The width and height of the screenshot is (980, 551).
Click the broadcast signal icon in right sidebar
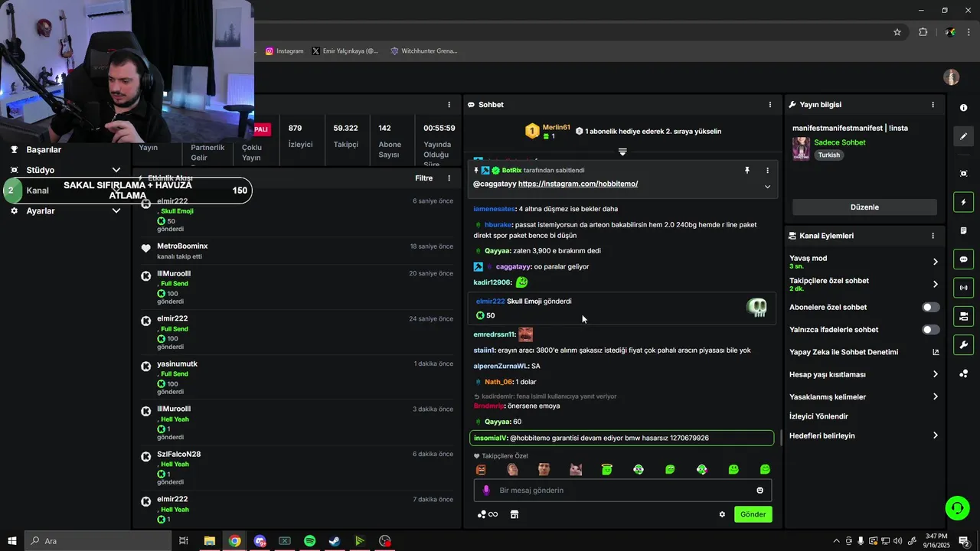tap(963, 288)
